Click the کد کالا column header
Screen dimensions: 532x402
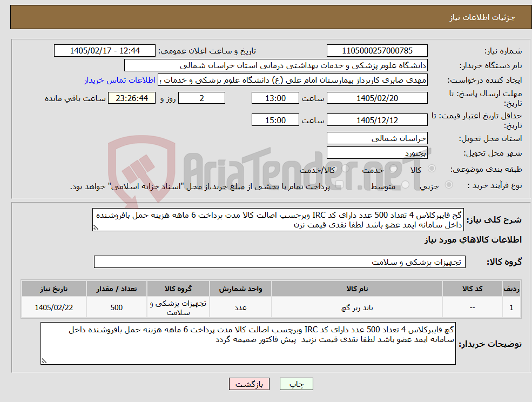pyautogui.click(x=472, y=289)
